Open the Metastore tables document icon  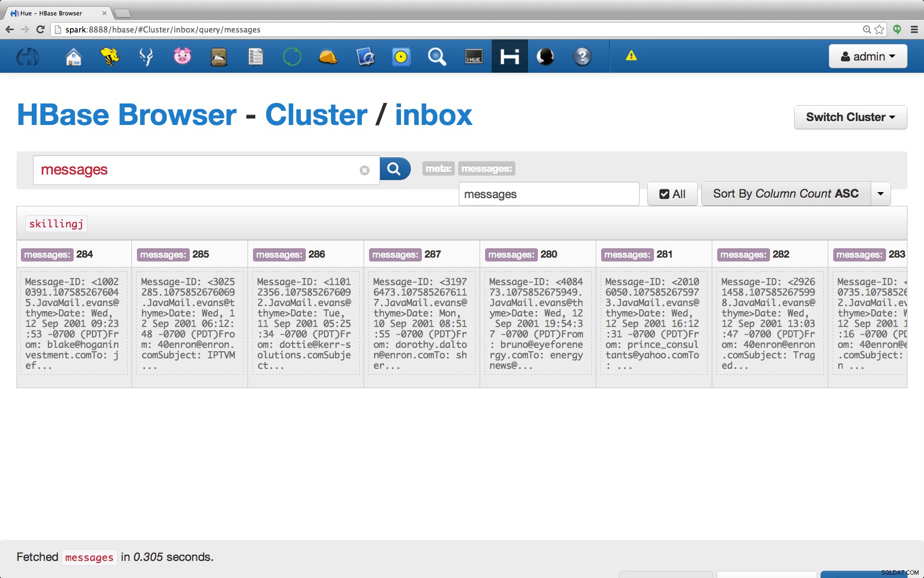pos(255,56)
